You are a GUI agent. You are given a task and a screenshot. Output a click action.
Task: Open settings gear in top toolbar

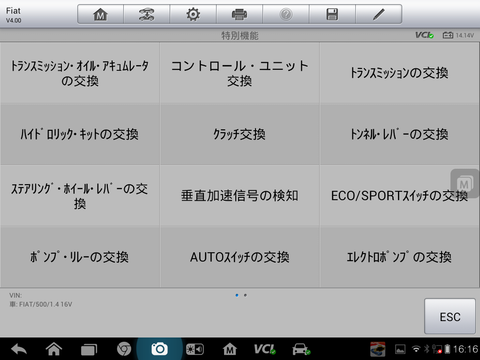193,14
